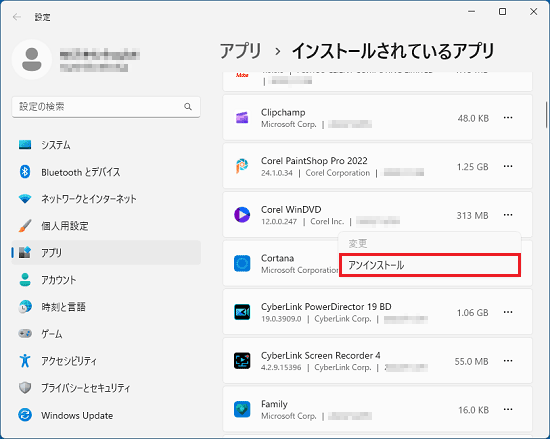The image size is (550, 439).
Task: Click version number 24.1.0.34
Action: pos(276,173)
